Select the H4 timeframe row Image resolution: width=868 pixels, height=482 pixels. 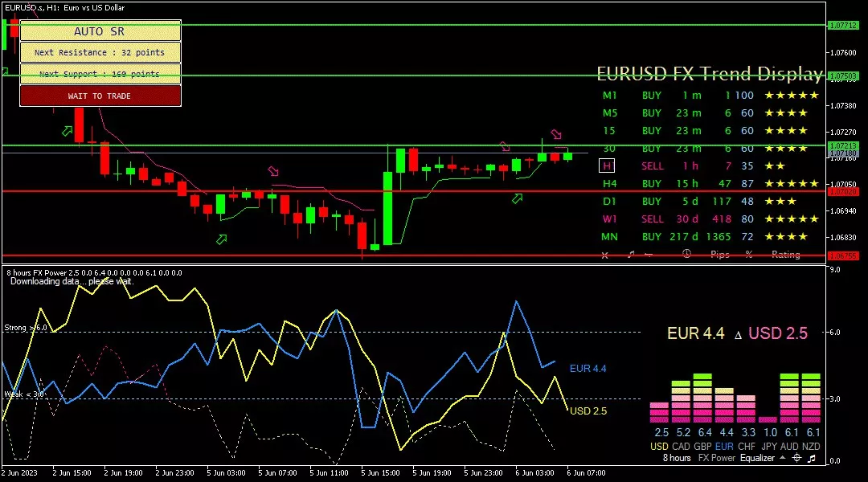[x=710, y=184]
